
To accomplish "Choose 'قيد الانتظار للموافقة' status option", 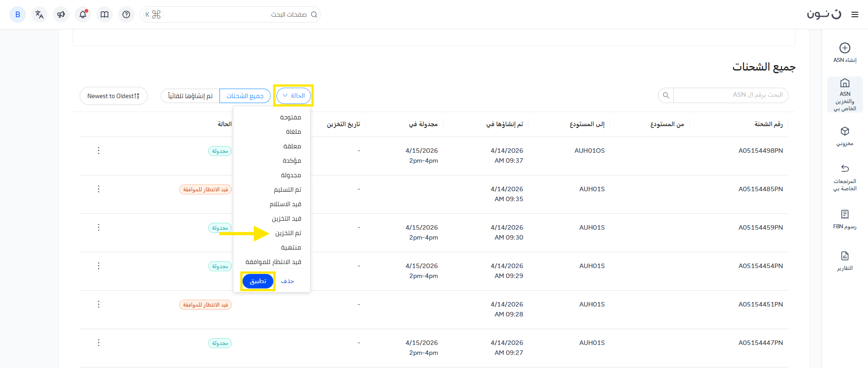I will tap(273, 262).
